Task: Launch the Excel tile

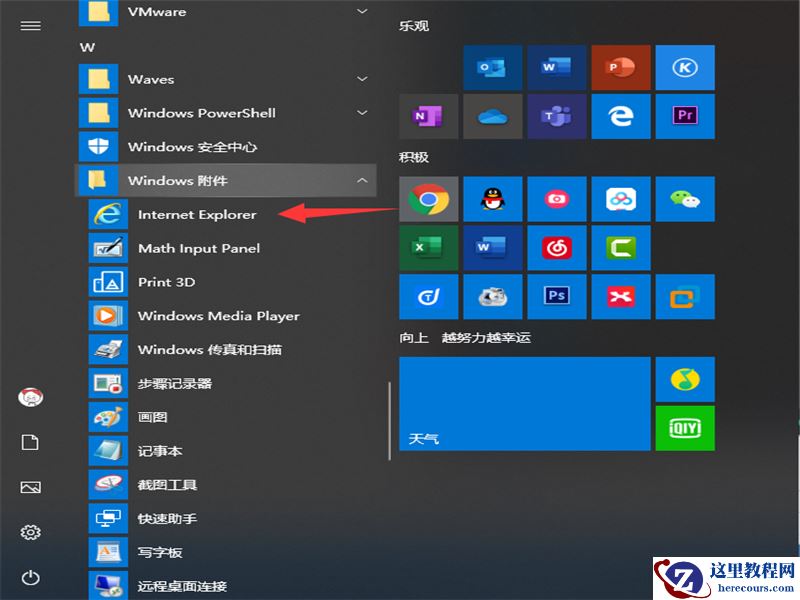Action: click(428, 248)
